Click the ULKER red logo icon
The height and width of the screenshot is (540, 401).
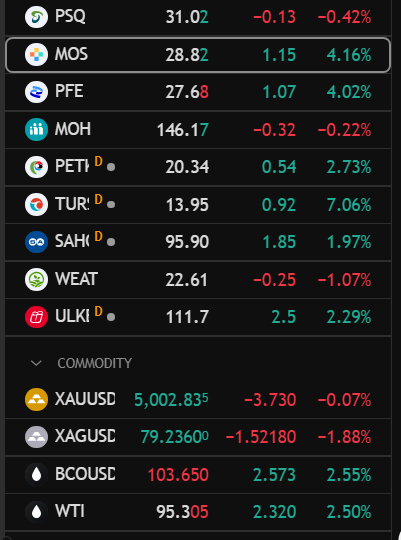pyautogui.click(x=36, y=316)
